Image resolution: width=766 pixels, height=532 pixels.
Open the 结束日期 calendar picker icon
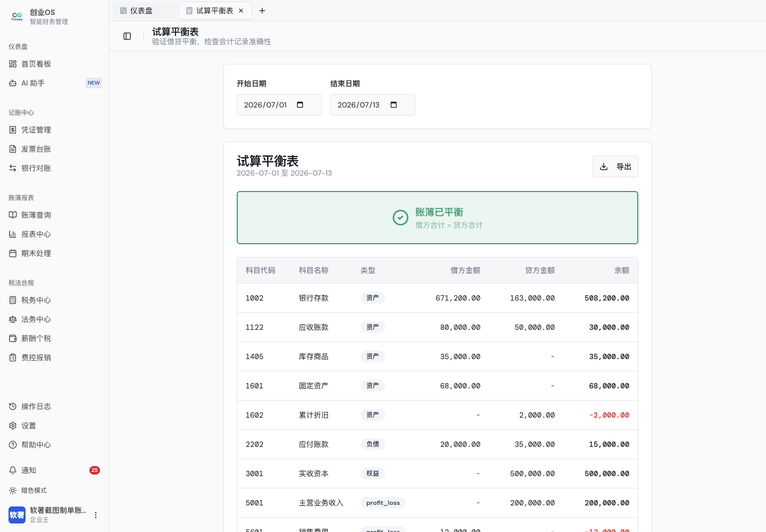coord(394,105)
